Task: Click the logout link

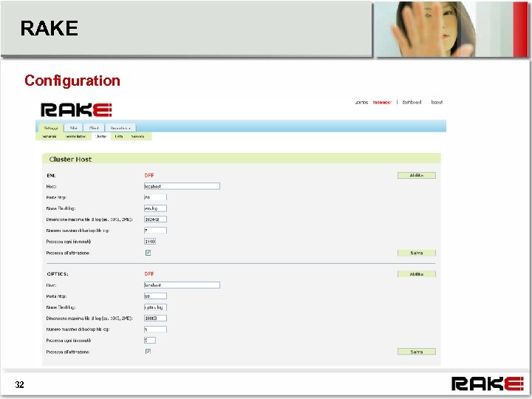Action: [x=437, y=102]
